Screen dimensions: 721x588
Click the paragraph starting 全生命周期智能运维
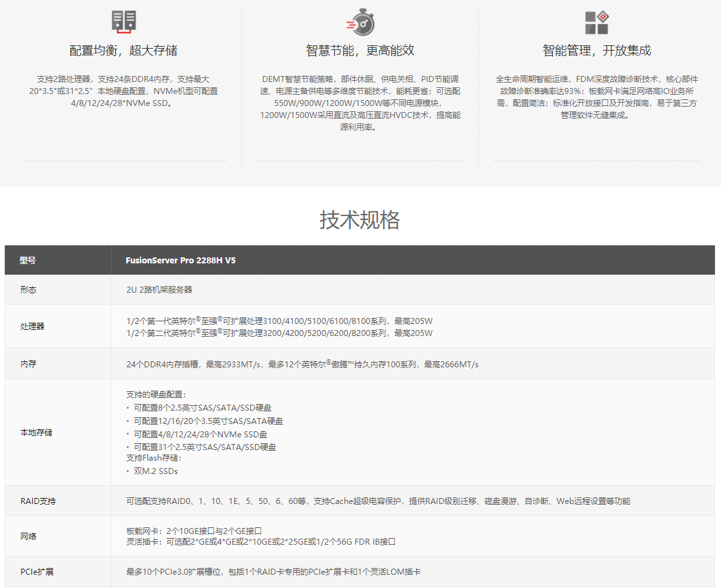(597, 97)
